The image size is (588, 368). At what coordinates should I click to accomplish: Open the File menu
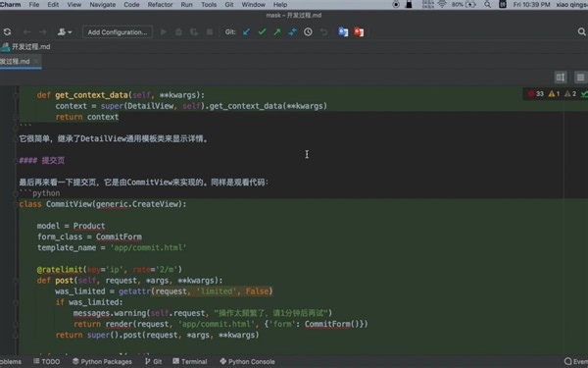pos(34,5)
